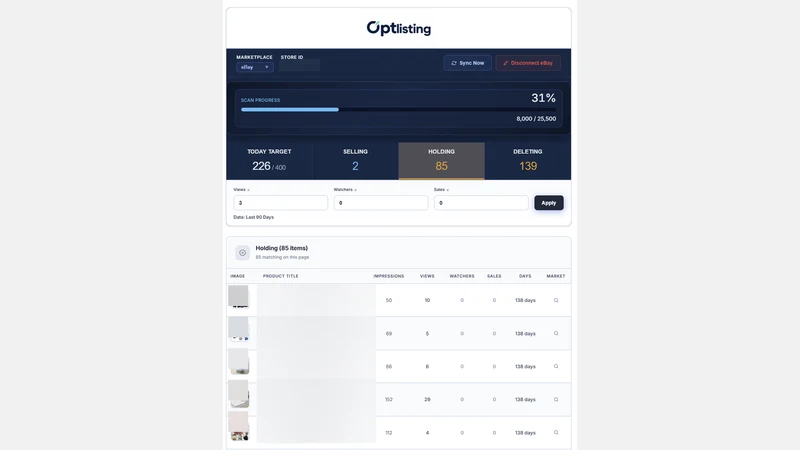Select the Today Target tab
This screenshot has width=800, height=450.
tap(269, 161)
